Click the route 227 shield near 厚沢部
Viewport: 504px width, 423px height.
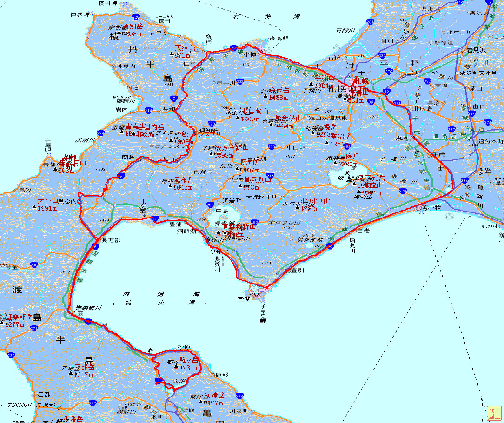point(93,403)
